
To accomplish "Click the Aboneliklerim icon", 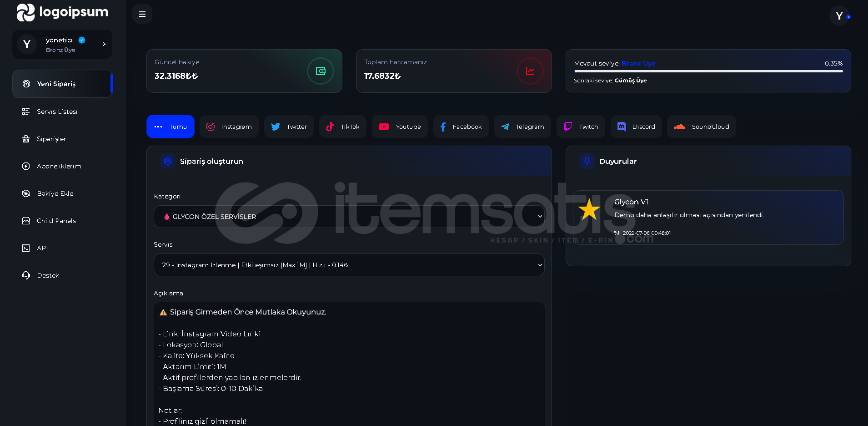I will tap(26, 166).
